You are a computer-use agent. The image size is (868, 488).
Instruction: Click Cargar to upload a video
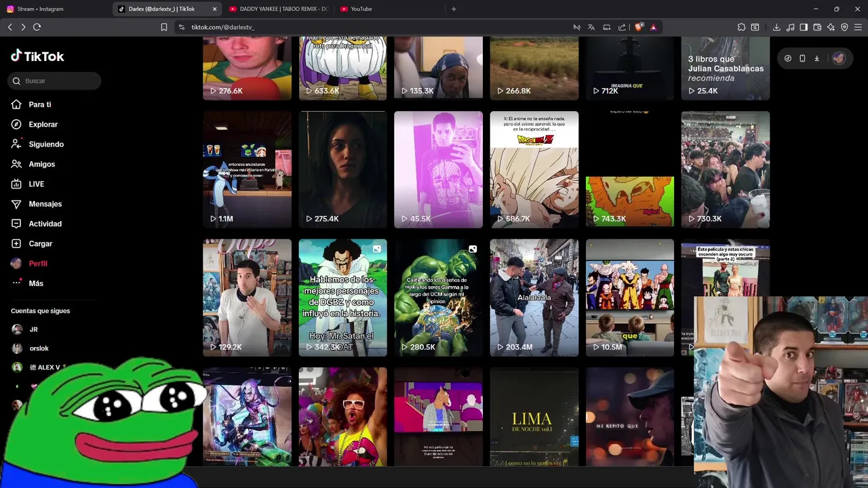pos(40,243)
